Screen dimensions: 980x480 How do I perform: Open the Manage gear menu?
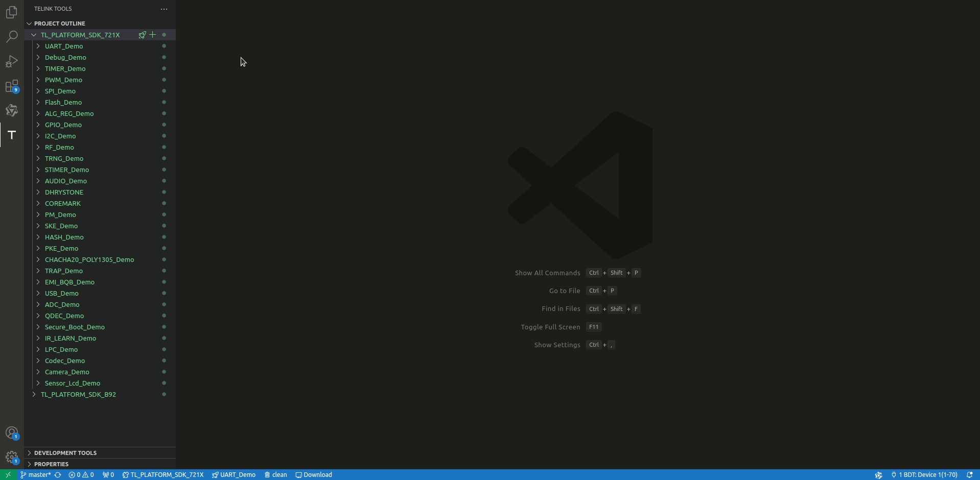12,457
